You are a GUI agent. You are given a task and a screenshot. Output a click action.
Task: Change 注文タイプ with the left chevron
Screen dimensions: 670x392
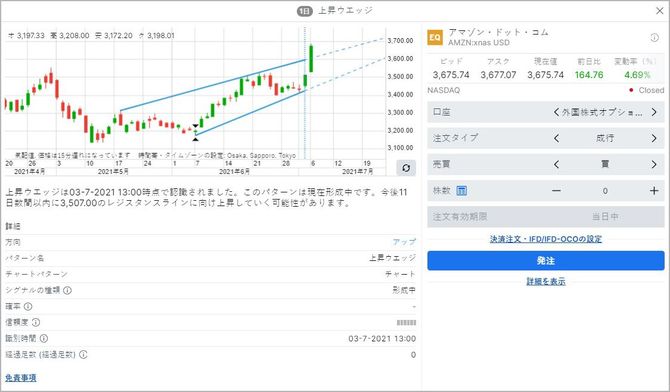[556, 138]
